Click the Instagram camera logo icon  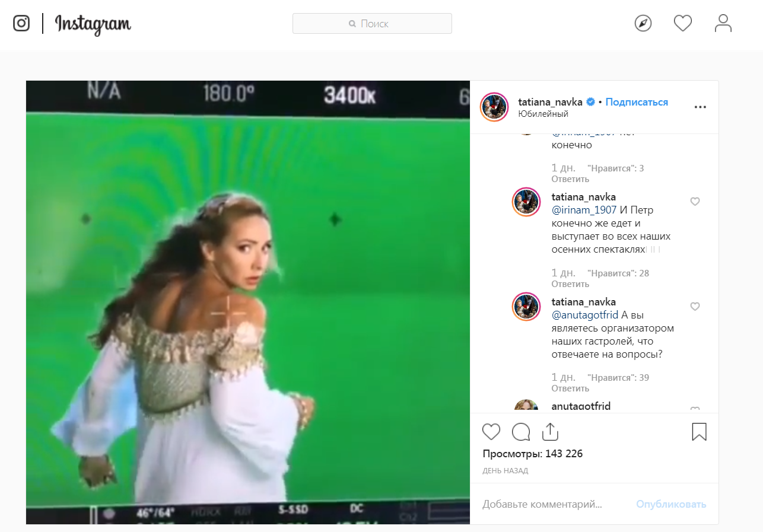(21, 24)
